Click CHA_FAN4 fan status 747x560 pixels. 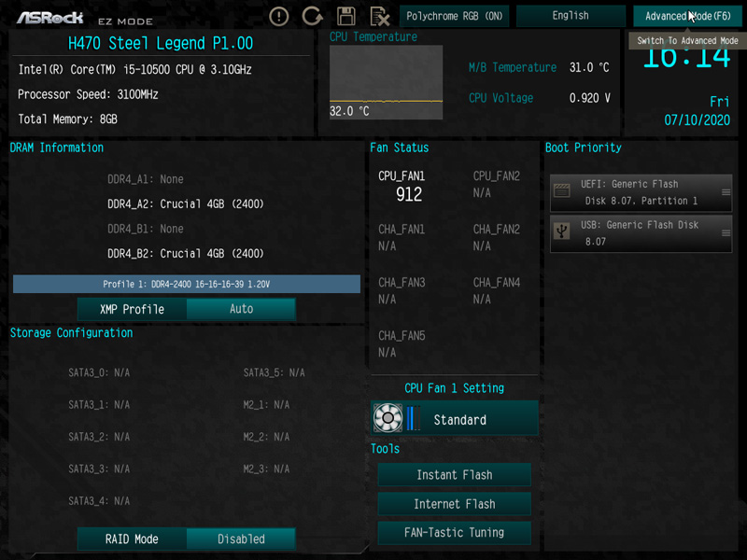(x=497, y=291)
